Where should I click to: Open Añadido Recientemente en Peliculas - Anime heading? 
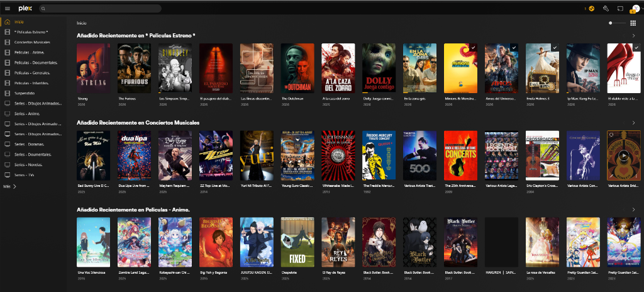pos(133,210)
